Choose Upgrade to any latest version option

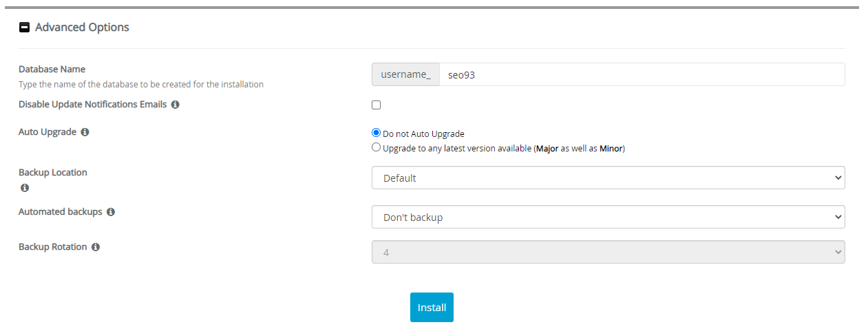coord(376,147)
